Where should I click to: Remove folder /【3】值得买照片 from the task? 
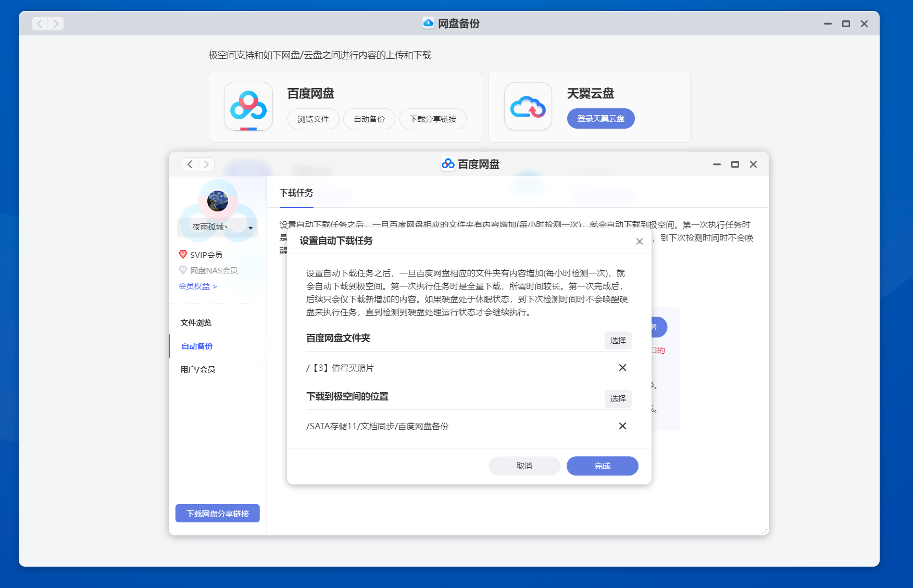(x=622, y=368)
